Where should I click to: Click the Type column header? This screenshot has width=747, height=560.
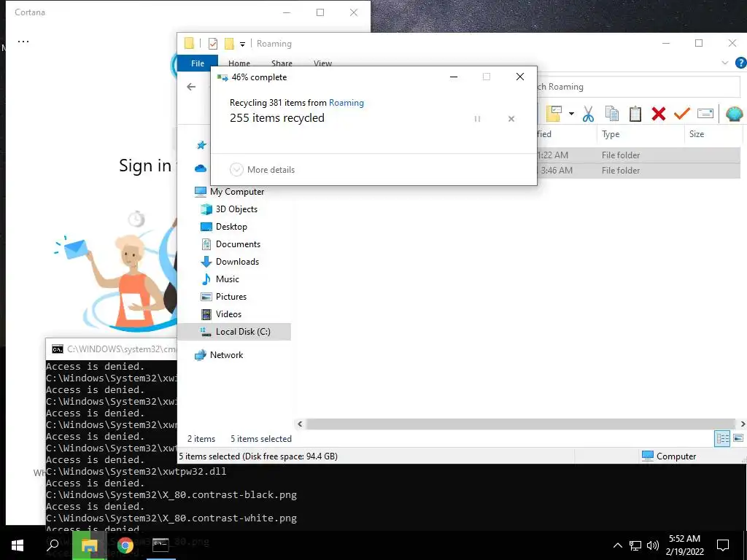pos(640,134)
